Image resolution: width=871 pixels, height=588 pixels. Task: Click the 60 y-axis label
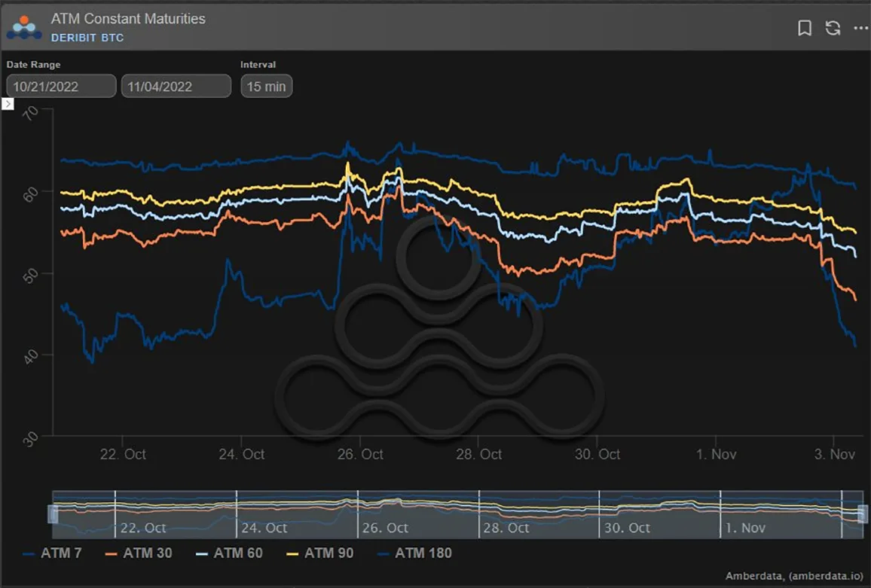tap(31, 194)
